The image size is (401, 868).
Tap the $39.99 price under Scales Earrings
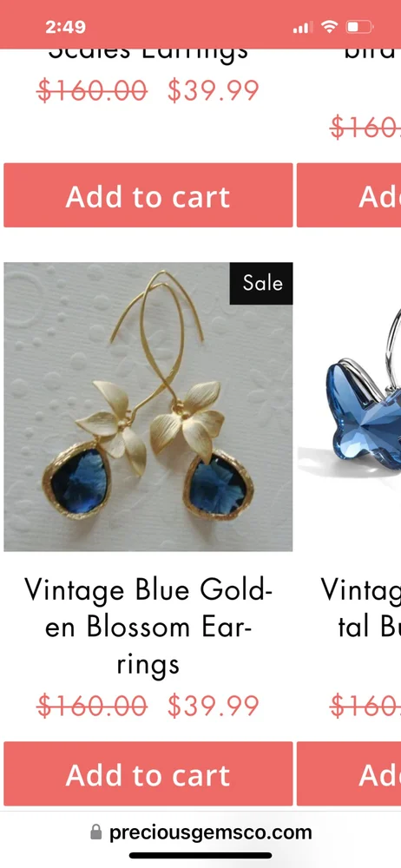tap(214, 90)
